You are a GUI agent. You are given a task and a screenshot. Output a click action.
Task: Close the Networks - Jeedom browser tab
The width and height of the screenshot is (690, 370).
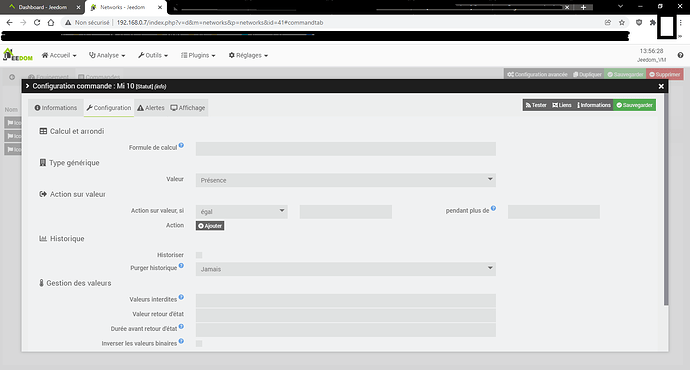[x=160, y=7]
